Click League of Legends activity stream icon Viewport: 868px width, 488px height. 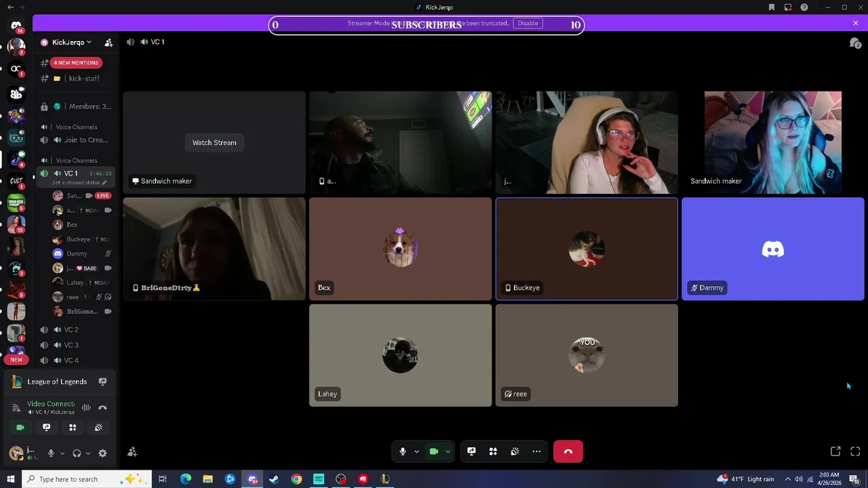coord(102,382)
